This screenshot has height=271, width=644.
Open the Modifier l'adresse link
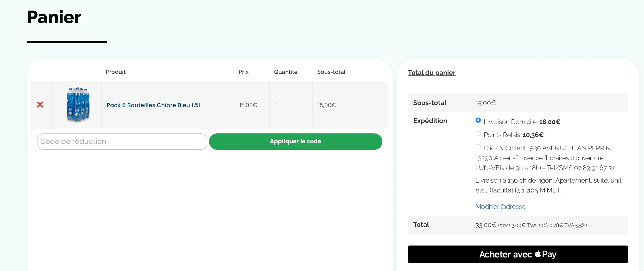click(500, 207)
